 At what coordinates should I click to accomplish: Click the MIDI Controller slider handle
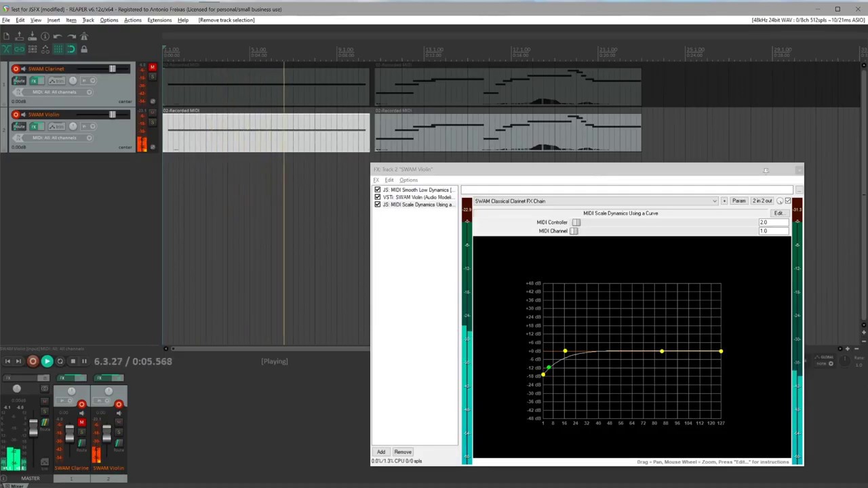(x=576, y=222)
